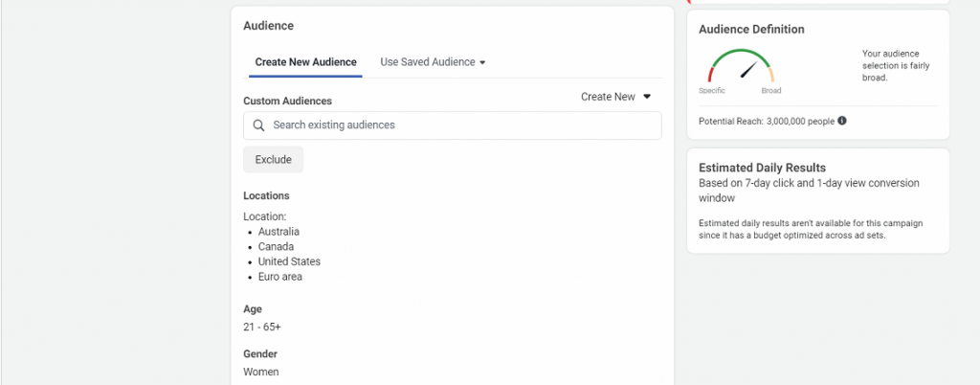Click the magnifying glass search icon

click(258, 125)
